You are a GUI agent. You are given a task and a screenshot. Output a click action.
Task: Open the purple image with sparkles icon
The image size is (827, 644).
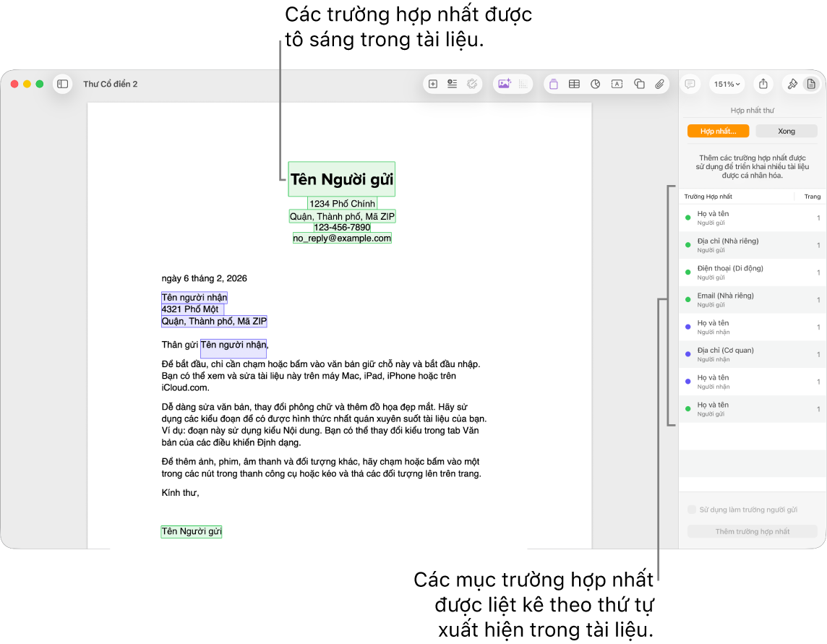coord(504,84)
